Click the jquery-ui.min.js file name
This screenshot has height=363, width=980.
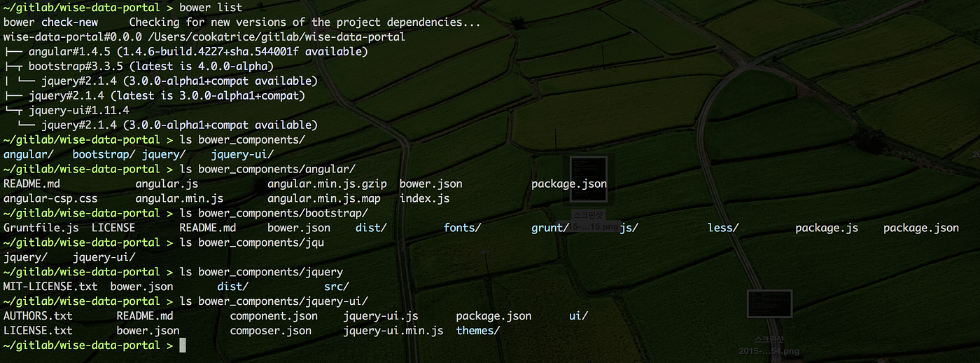[x=393, y=331]
